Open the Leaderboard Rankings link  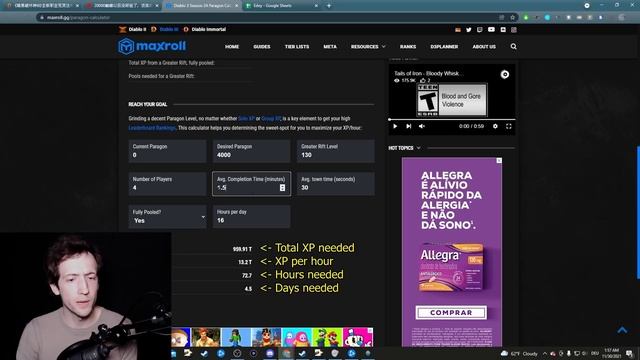pos(152,128)
